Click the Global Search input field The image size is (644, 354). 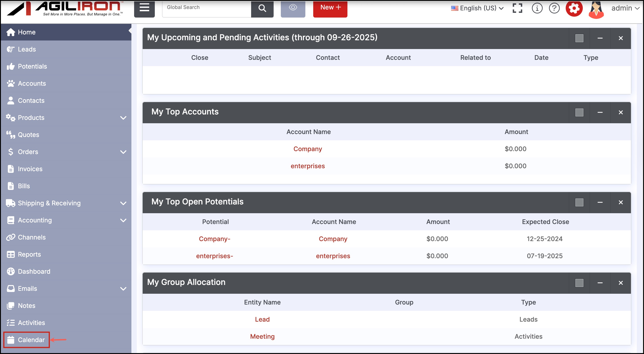tap(207, 8)
